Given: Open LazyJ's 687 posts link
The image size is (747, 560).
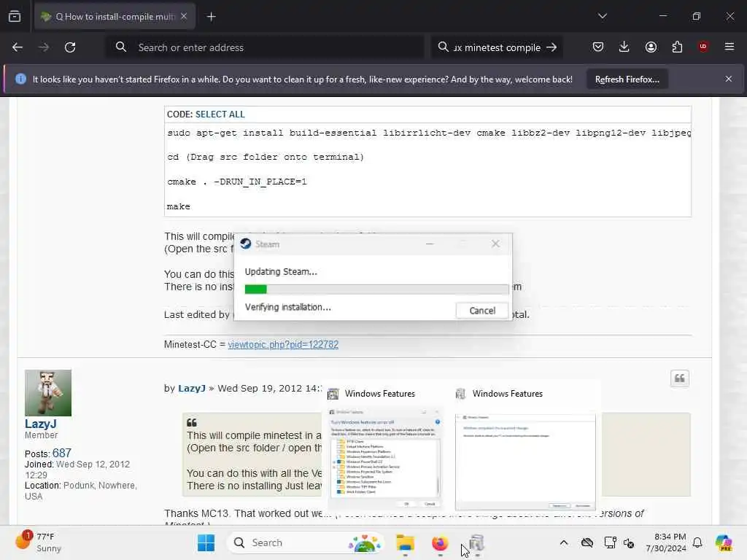Looking at the screenshot, I should [x=62, y=453].
